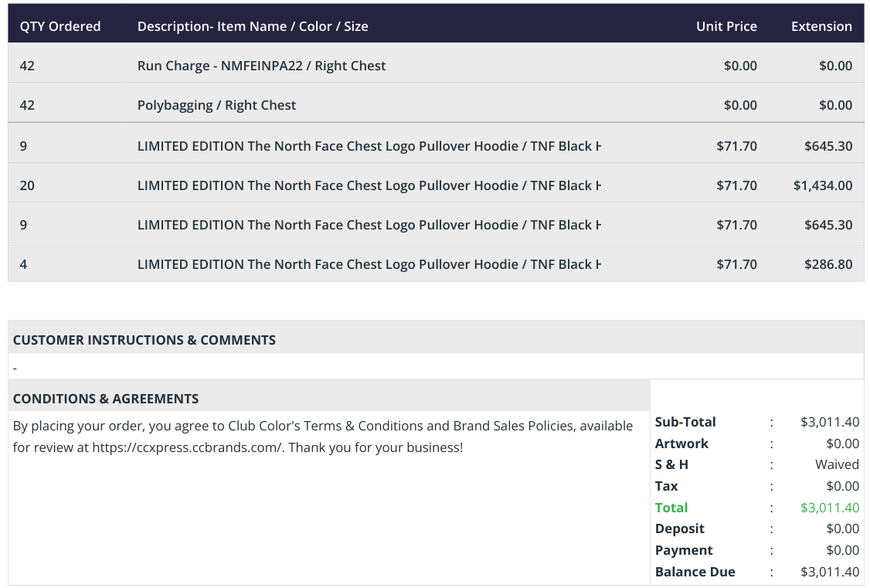This screenshot has height=588, width=870.
Task: Click the Polybagging row's $0.00 extension
Action: pyautogui.click(x=835, y=105)
